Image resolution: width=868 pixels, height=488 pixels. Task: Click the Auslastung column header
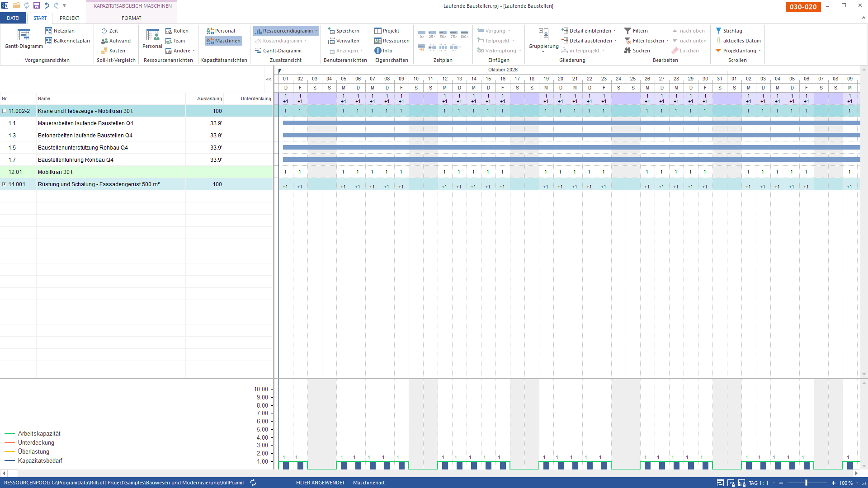[205, 99]
